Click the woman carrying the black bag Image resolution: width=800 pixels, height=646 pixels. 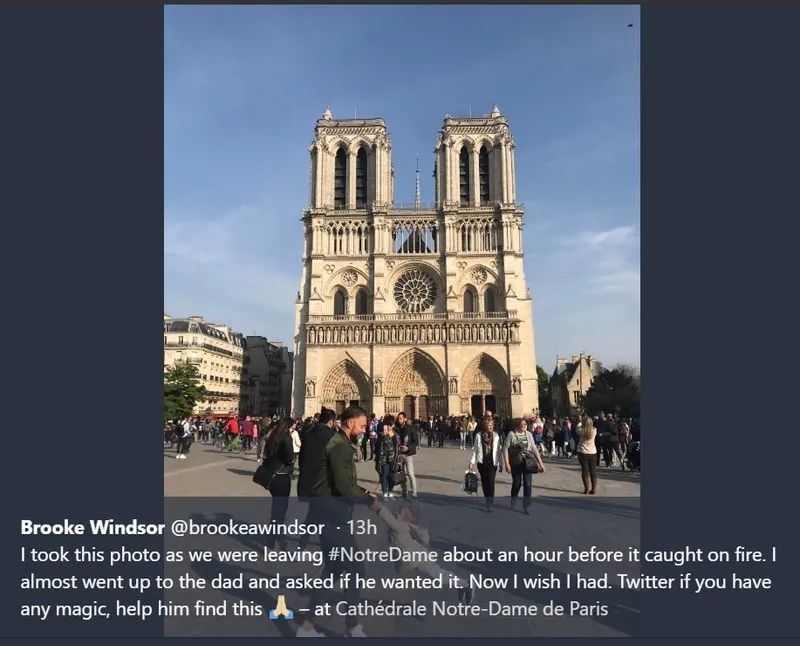487,460
